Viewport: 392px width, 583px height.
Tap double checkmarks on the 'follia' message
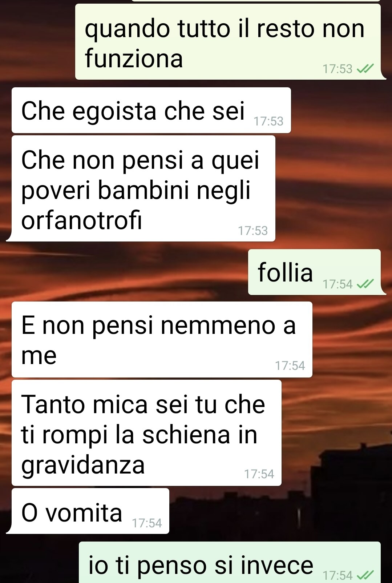coord(365,284)
